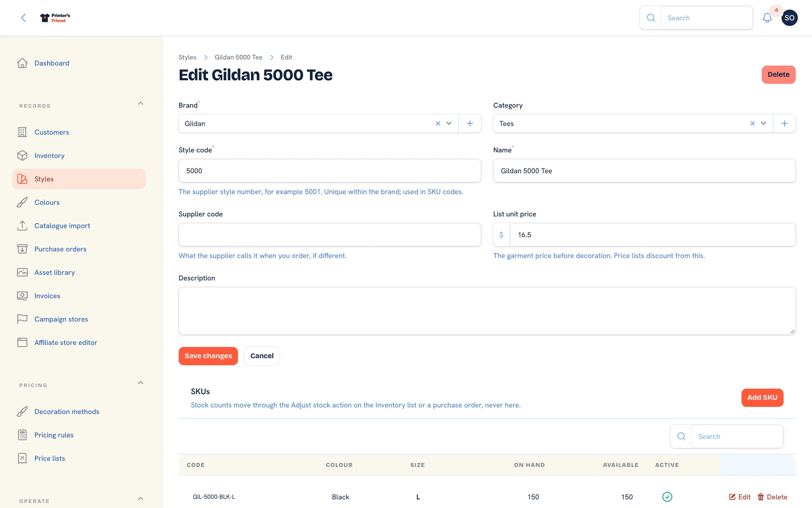Click the Inventory box icon
The width and height of the screenshot is (812, 508).
tap(22, 155)
